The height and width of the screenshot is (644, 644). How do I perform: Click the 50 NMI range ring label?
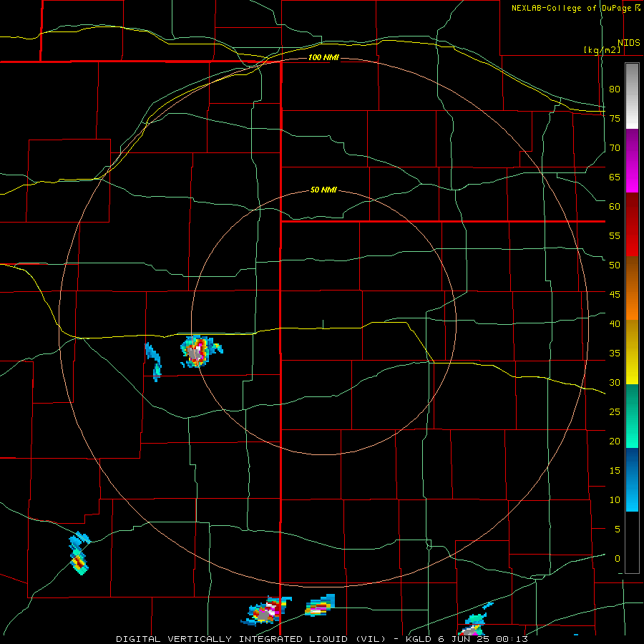323,190
